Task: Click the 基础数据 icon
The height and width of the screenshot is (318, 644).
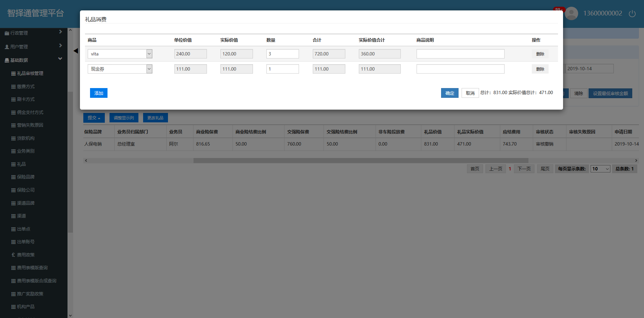Action: pos(7,61)
